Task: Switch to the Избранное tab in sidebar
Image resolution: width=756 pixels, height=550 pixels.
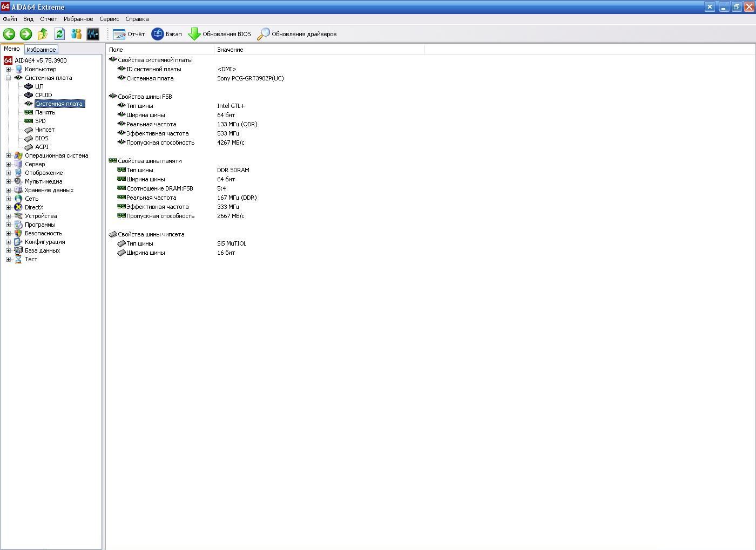Action: 41,50
